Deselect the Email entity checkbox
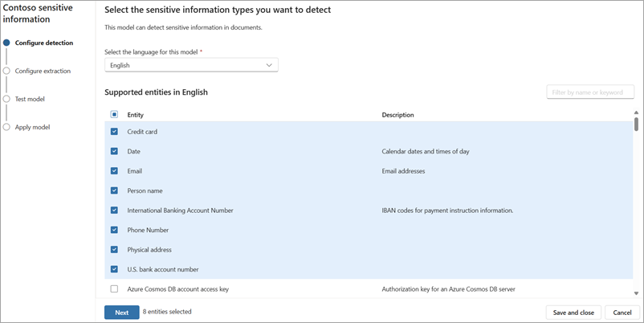Screen dimensions: 644x323 click(114, 170)
